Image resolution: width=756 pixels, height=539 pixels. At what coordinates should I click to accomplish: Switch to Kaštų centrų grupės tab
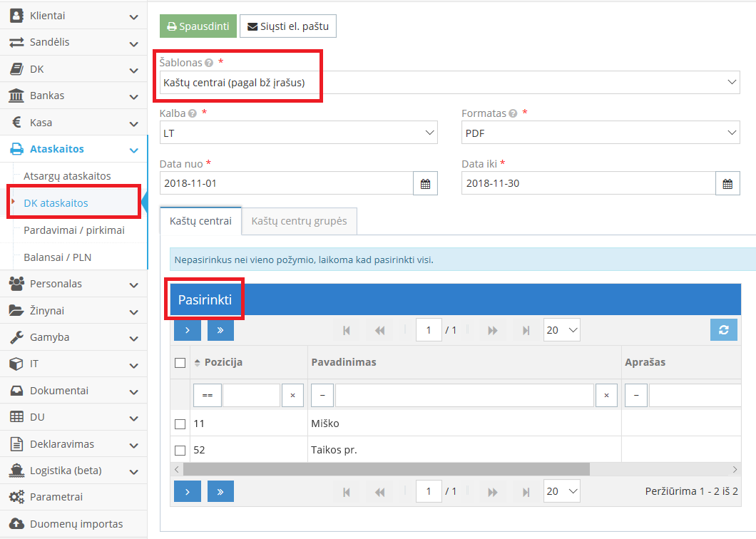(x=299, y=221)
